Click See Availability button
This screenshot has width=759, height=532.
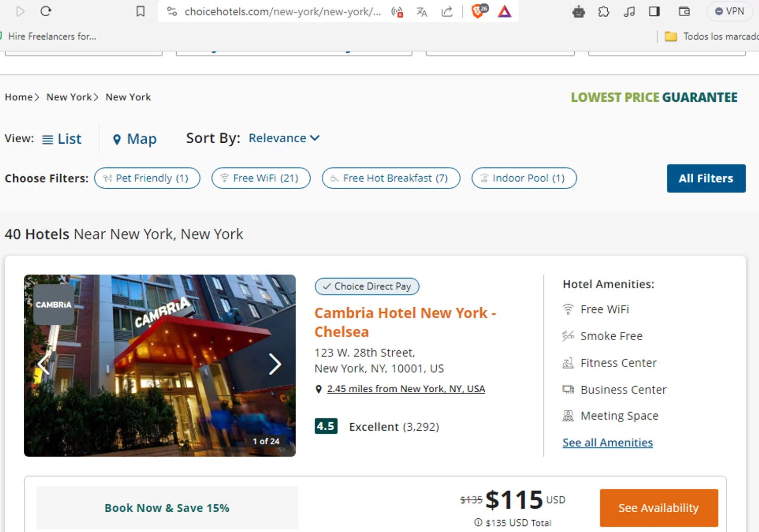point(659,508)
